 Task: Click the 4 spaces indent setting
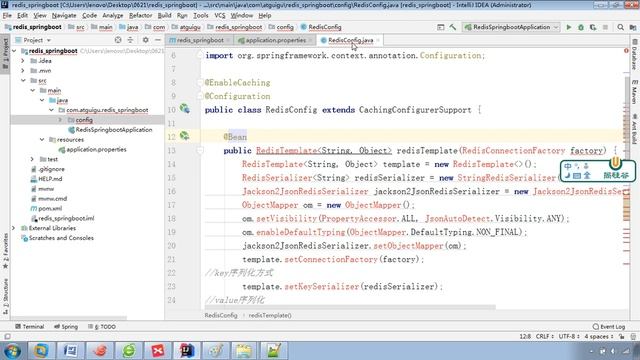click(x=599, y=337)
